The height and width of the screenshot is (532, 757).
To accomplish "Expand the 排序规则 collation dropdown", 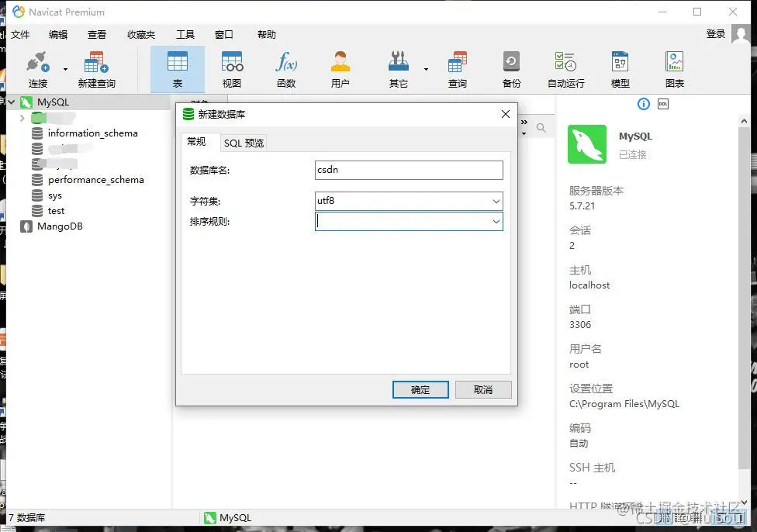I will pos(496,221).
